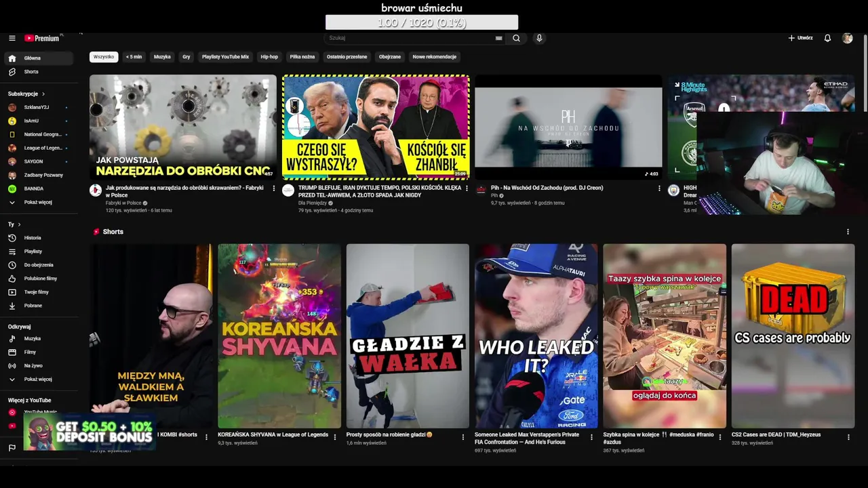This screenshot has width=868, height=488.
Task: Open options menu for Pih video
Action: tap(659, 188)
